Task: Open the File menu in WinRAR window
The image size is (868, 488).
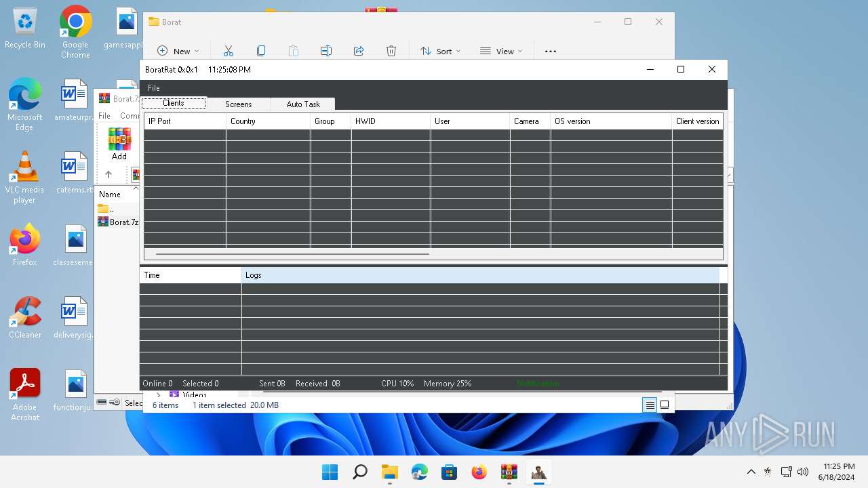Action: coord(104,116)
